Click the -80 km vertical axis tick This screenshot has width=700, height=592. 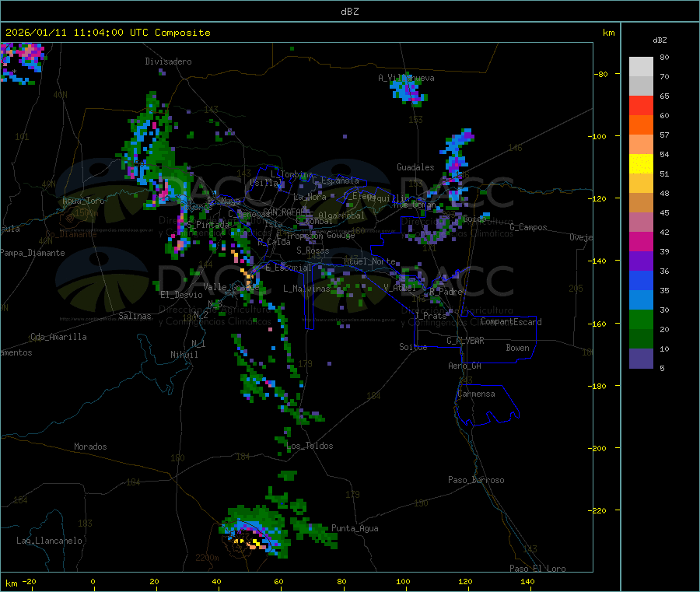[x=600, y=74]
